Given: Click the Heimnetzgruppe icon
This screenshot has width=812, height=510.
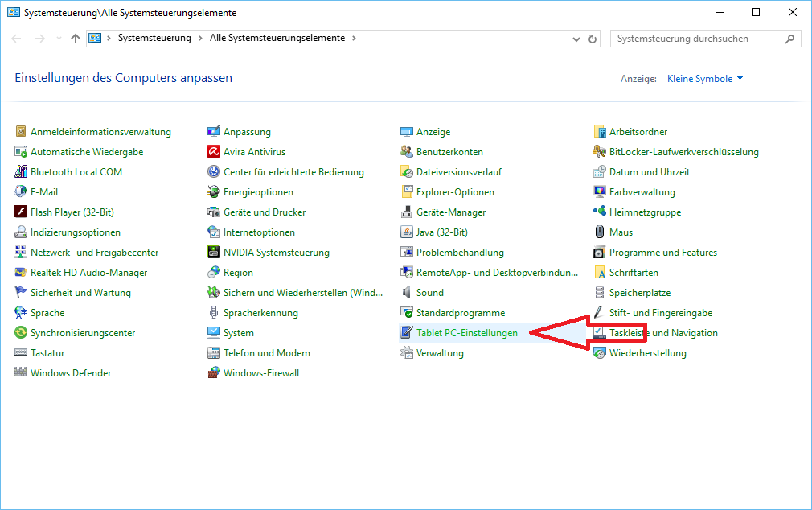Looking at the screenshot, I should pyautogui.click(x=600, y=212).
